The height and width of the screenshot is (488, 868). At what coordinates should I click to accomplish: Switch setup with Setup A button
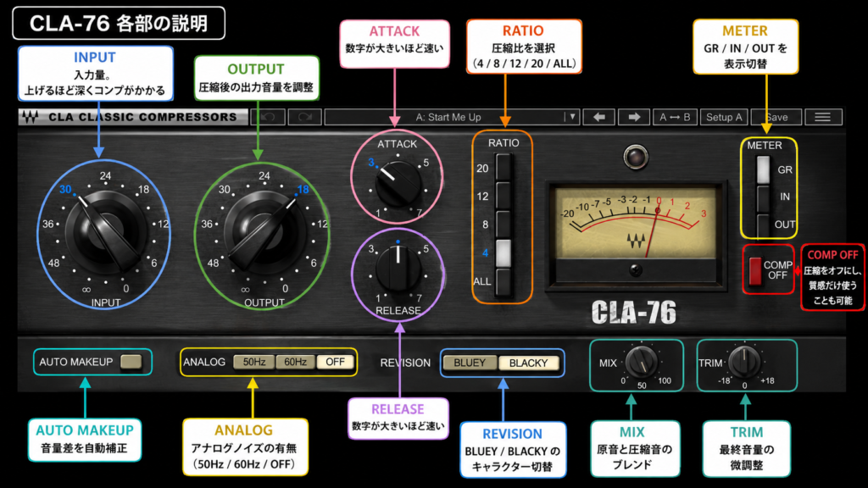tap(724, 117)
